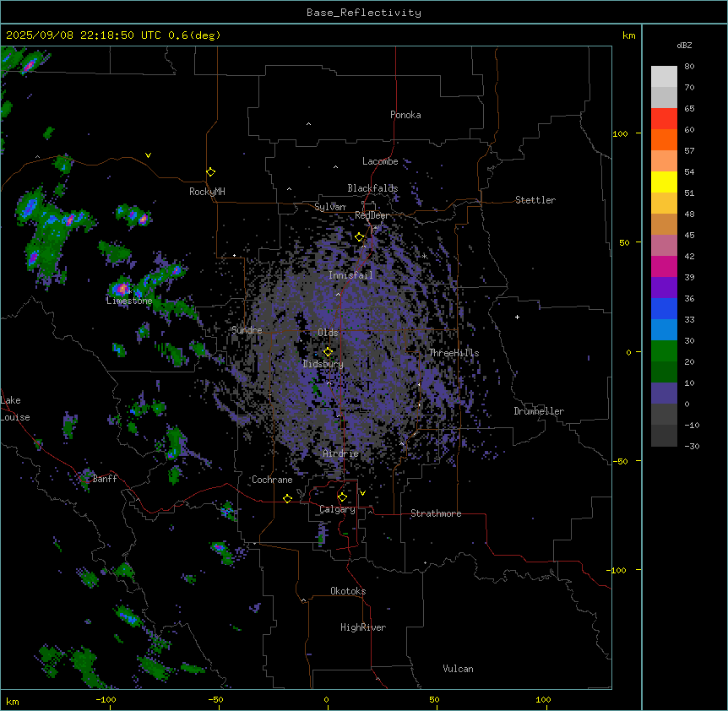Click the RedDeer city label
Screen dimensions: 728x711
(372, 215)
